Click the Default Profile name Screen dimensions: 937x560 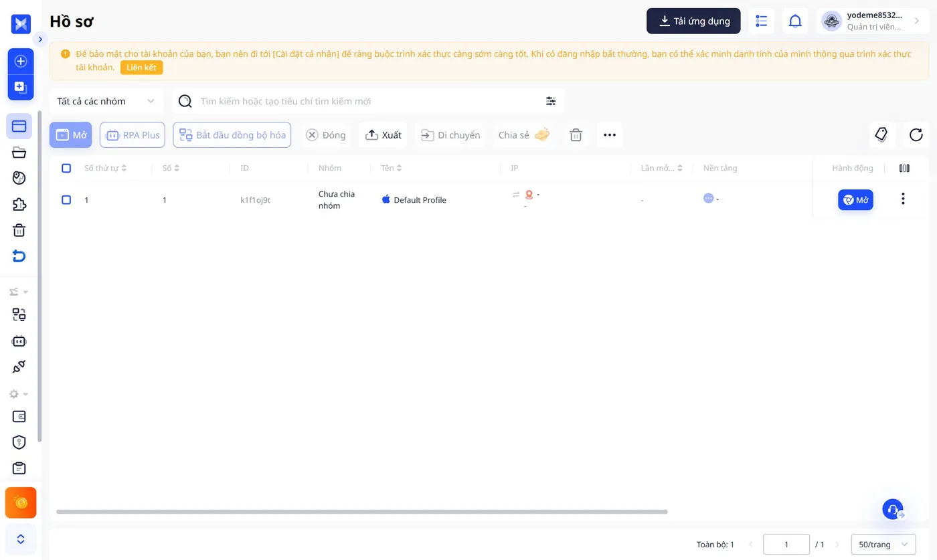point(420,200)
